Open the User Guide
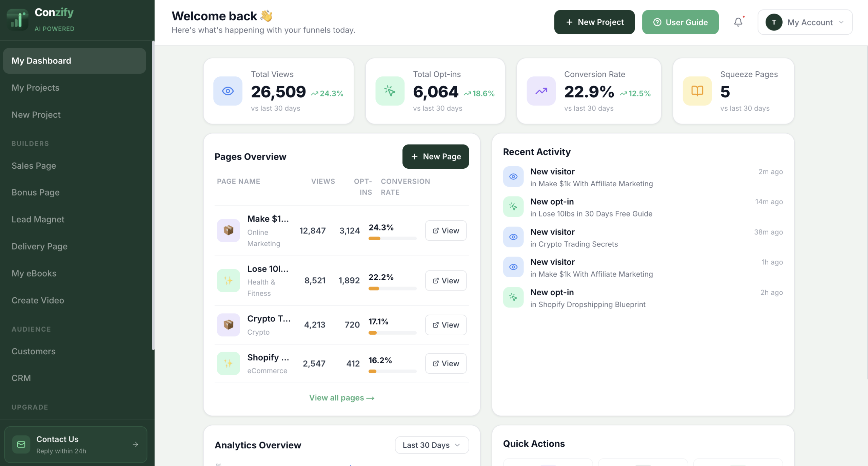The width and height of the screenshot is (868, 466). point(680,22)
